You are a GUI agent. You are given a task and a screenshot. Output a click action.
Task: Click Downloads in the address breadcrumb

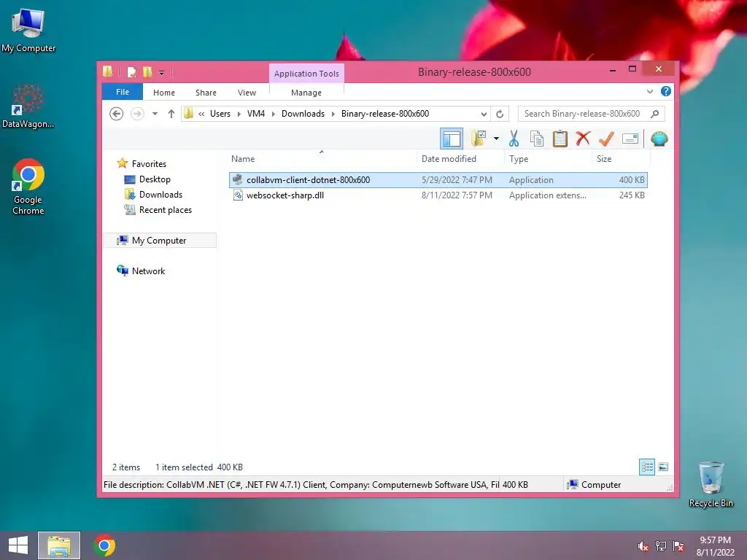(x=303, y=114)
